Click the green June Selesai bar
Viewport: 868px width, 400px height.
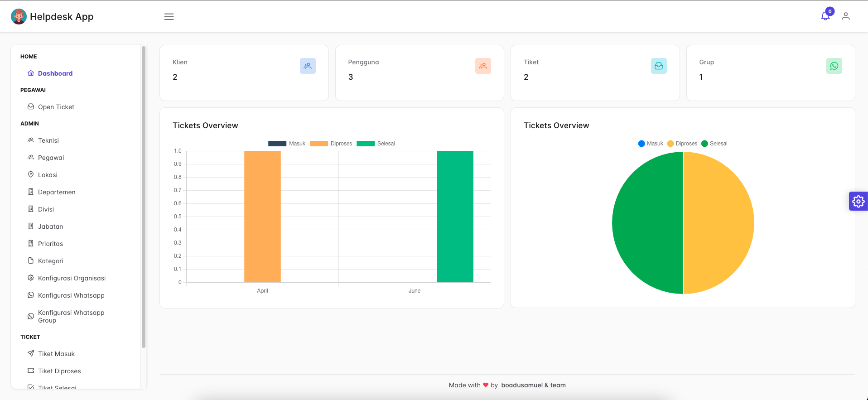click(455, 217)
